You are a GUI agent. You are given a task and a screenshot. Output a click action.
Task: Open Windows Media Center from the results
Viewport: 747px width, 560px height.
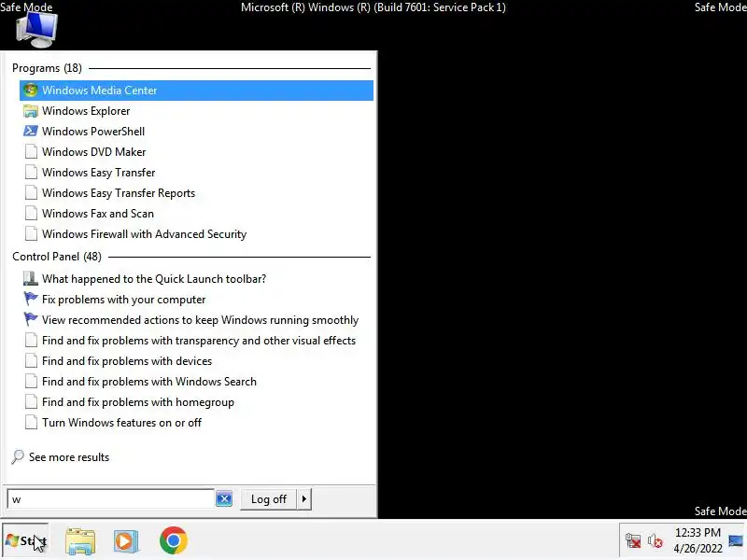(x=196, y=91)
